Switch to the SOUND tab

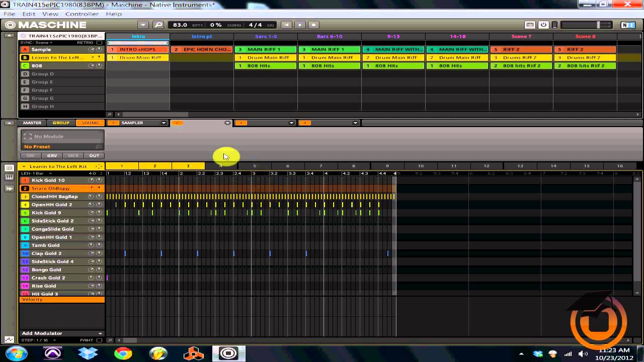(90, 123)
